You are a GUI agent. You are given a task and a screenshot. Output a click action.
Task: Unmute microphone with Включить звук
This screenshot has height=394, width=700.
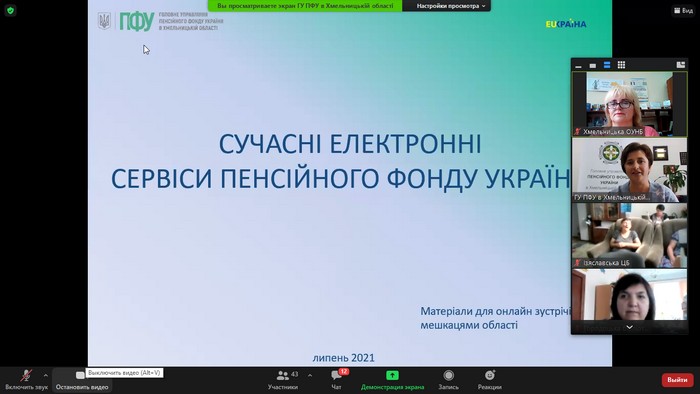pos(26,380)
